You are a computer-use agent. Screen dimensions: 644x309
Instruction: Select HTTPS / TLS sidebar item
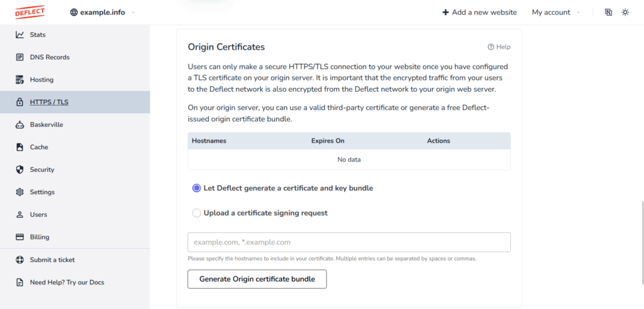pyautogui.click(x=75, y=102)
